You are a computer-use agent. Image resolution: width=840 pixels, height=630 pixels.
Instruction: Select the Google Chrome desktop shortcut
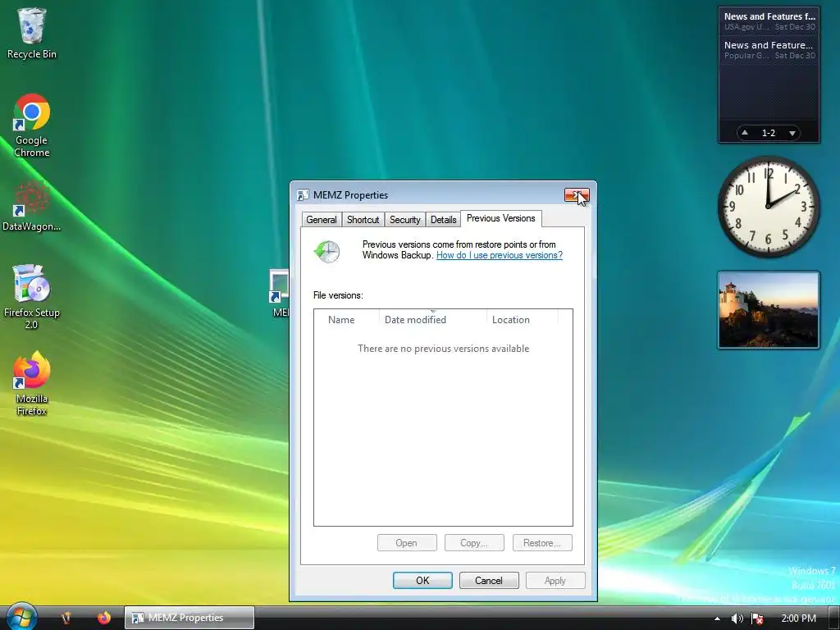[x=32, y=126]
